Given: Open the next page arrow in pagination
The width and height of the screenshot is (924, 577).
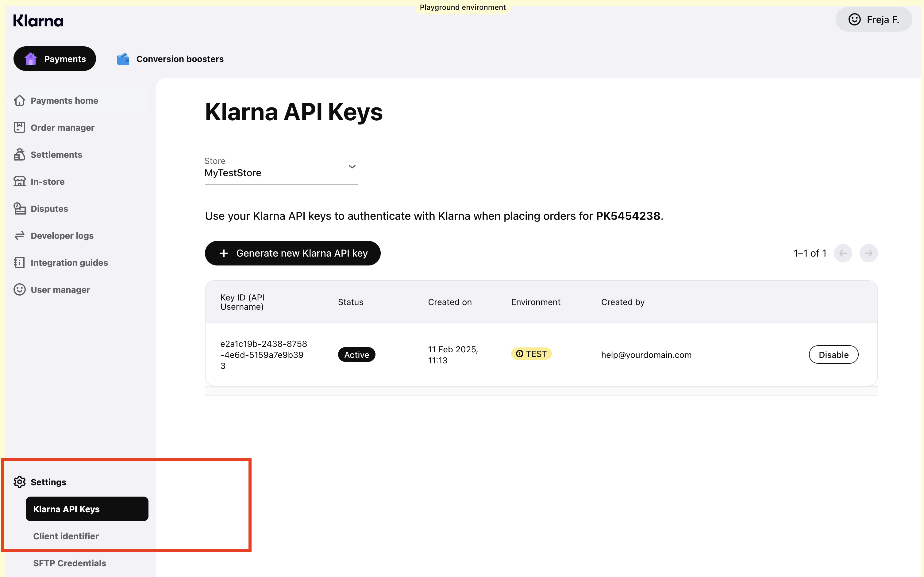Looking at the screenshot, I should [x=869, y=253].
